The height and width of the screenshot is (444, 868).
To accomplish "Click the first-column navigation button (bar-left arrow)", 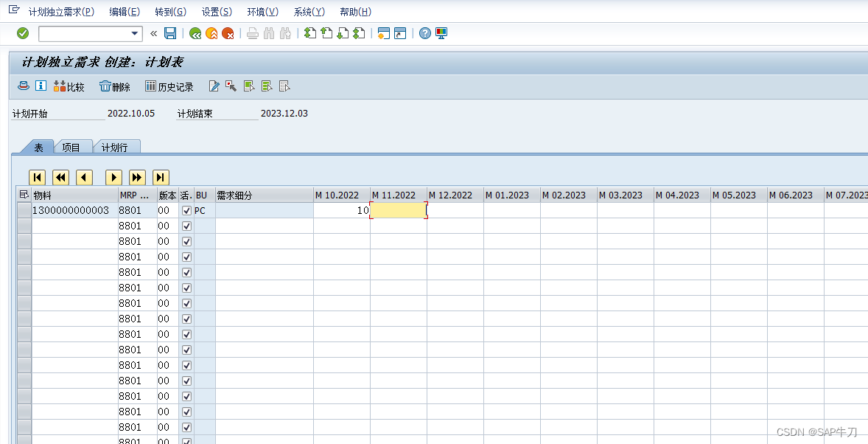I will click(37, 177).
